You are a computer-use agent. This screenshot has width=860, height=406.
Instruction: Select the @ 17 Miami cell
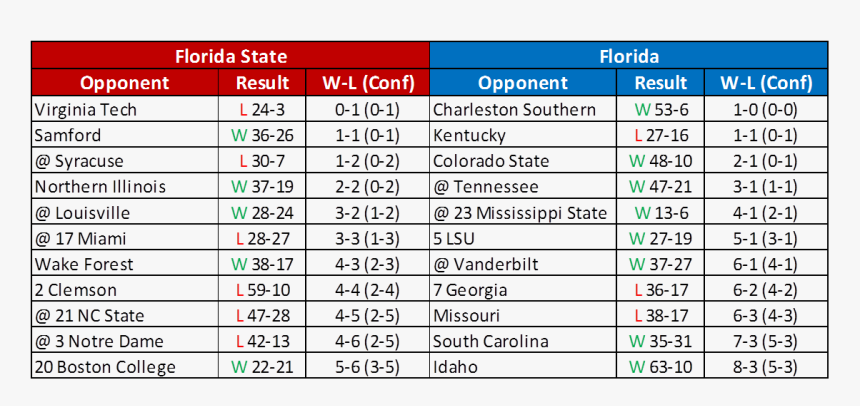[x=125, y=238]
